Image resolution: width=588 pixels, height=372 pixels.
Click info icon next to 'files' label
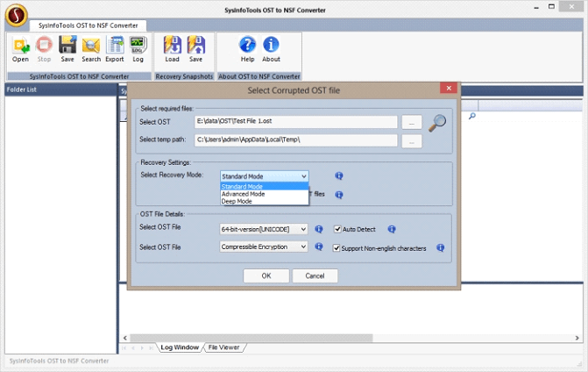pyautogui.click(x=339, y=195)
